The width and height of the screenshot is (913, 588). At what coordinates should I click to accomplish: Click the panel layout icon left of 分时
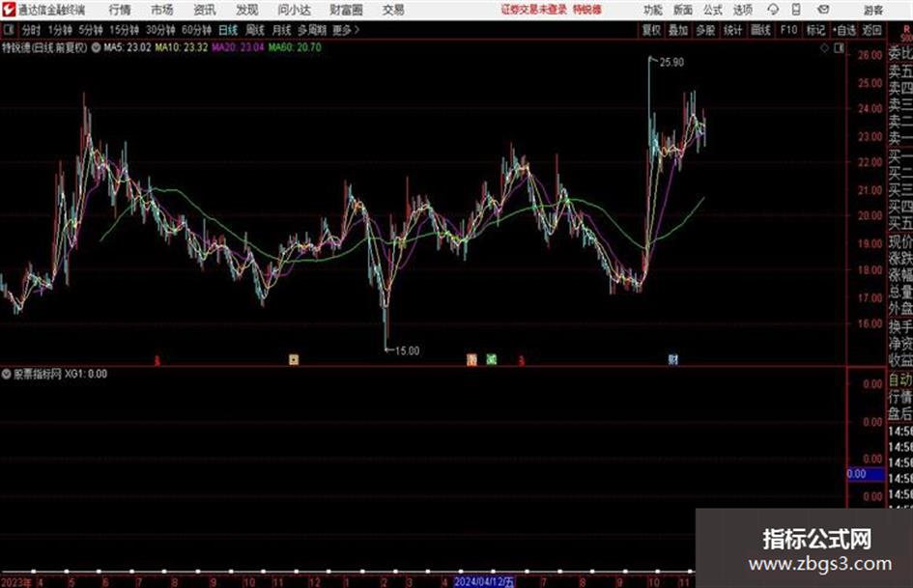point(8,30)
